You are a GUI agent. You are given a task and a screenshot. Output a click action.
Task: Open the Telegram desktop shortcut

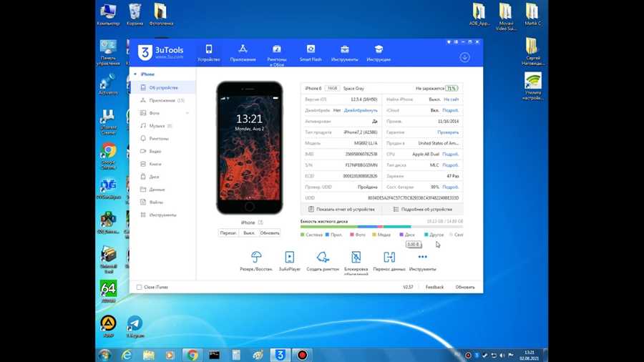click(x=135, y=327)
